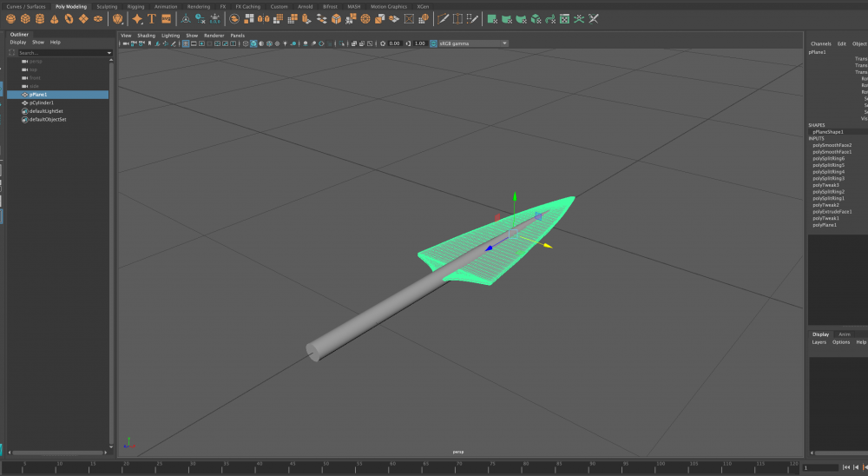Expand the Outliner search filter dropdown

(109, 53)
